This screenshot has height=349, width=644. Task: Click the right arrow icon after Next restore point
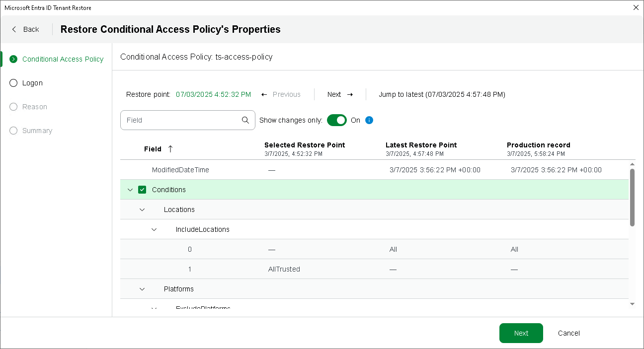(350, 94)
